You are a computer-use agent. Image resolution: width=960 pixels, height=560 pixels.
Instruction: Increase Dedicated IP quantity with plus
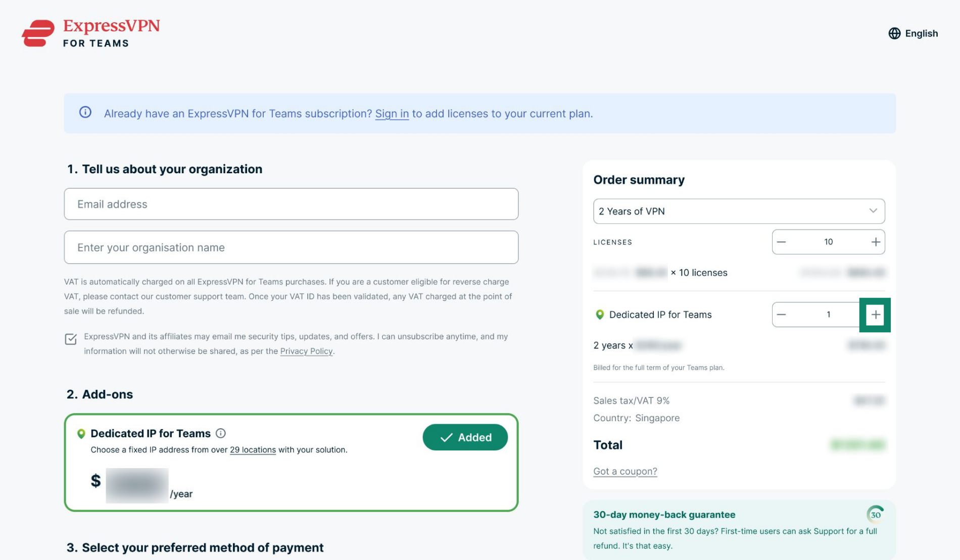tap(876, 315)
